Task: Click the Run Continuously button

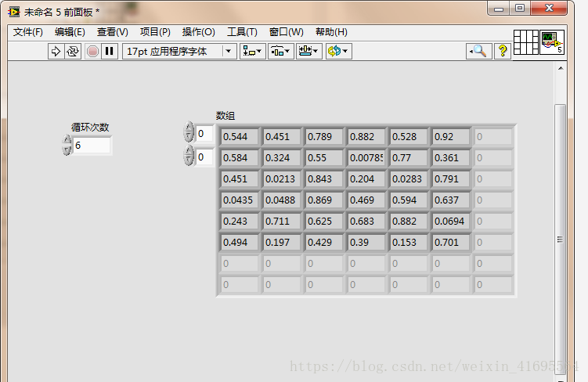Action: click(72, 51)
